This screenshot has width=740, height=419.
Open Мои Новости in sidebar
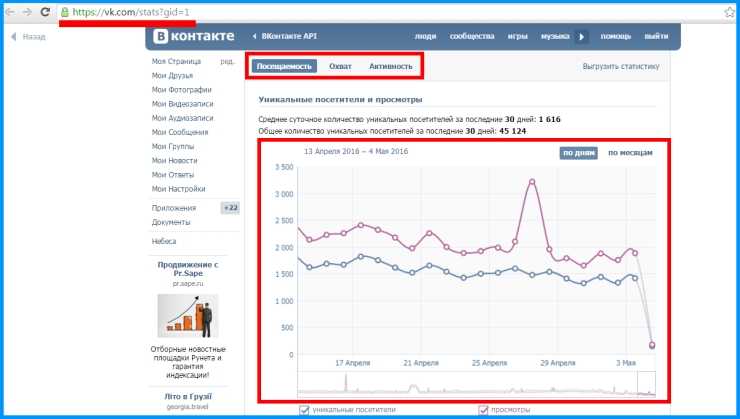tap(175, 160)
